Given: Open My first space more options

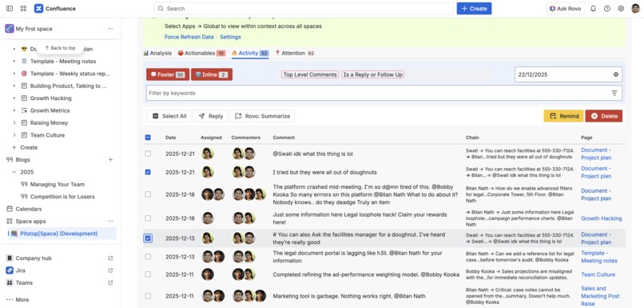Looking at the screenshot, I should pyautogui.click(x=110, y=29).
